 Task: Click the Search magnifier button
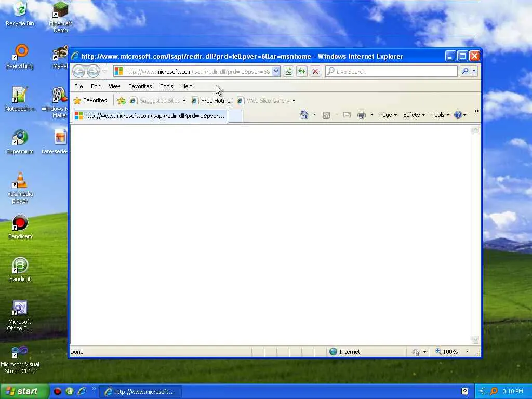(465, 71)
